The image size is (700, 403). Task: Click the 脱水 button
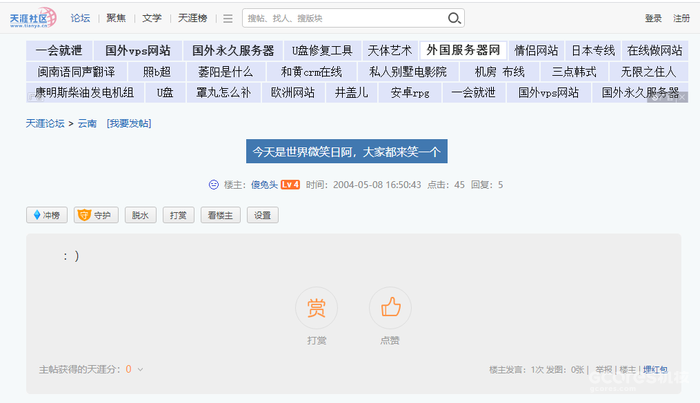tap(141, 215)
